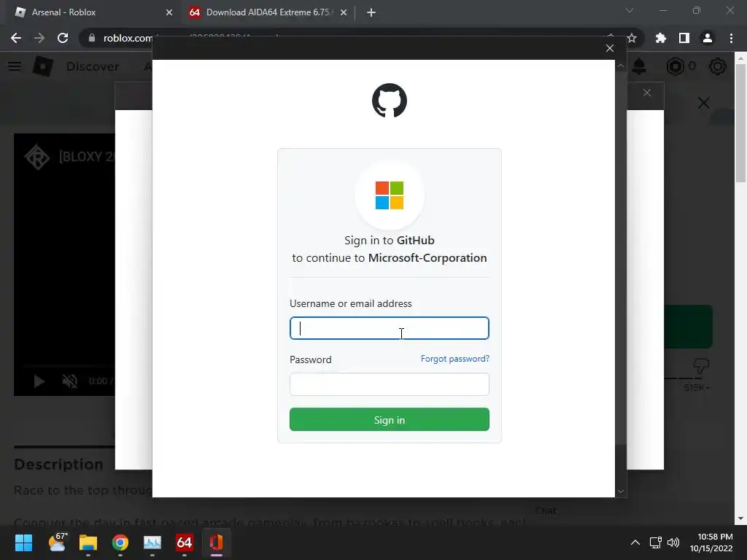The height and width of the screenshot is (560, 747).
Task: Open the Discover page link
Action: pyautogui.click(x=93, y=66)
